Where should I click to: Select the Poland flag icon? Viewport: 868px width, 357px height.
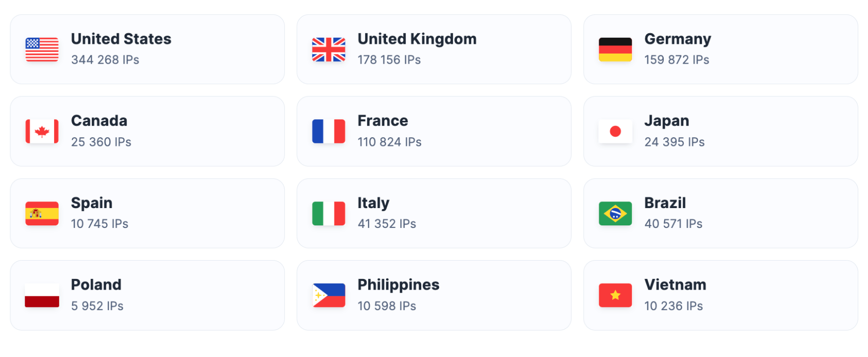click(42, 296)
